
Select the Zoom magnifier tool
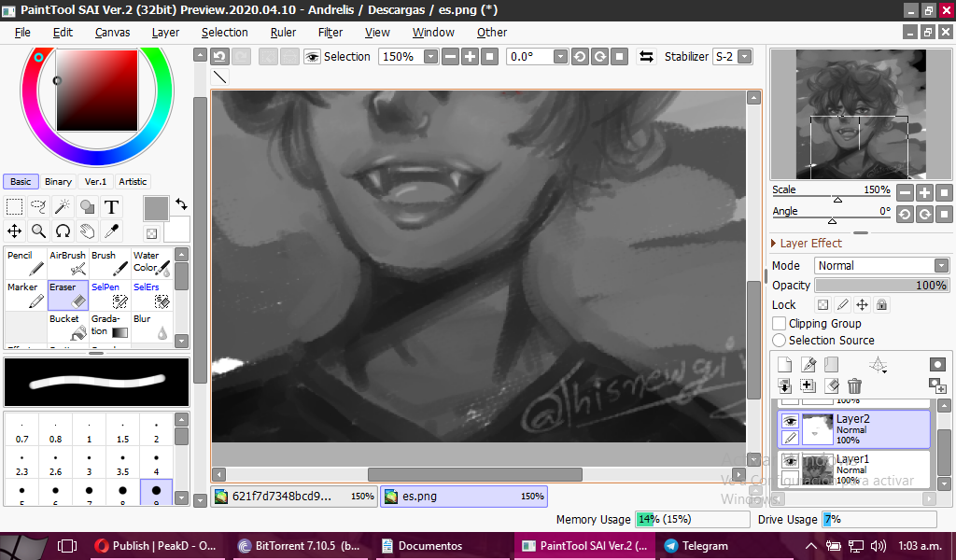pyautogui.click(x=38, y=231)
